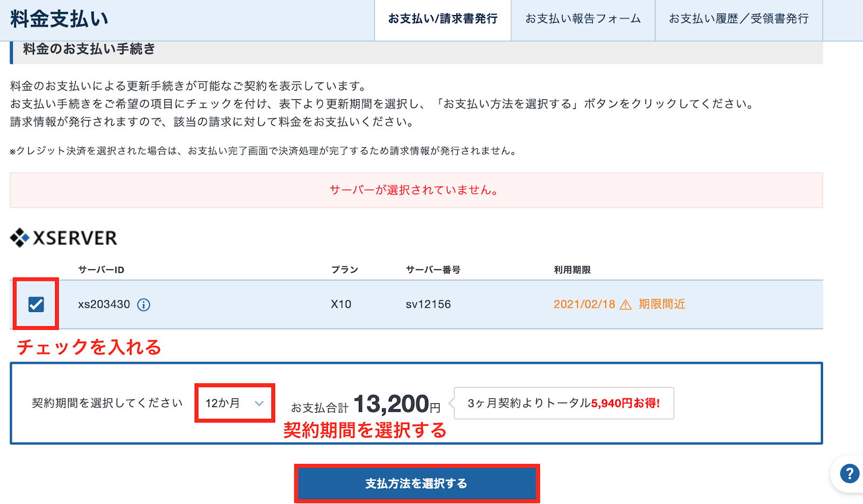The width and height of the screenshot is (863, 504).
Task: Click the 利用期限 column header
Action: (572, 270)
